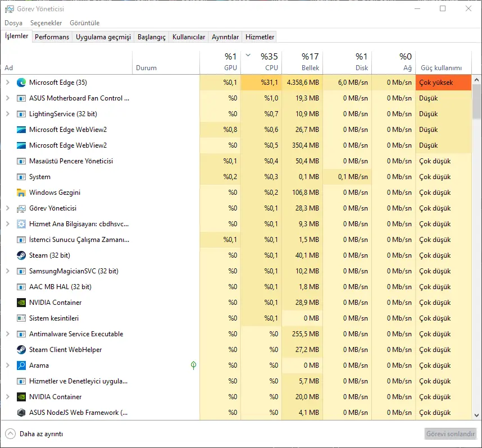This screenshot has width=482, height=448.
Task: Expand Antimalware Service Executable group
Action: [x=8, y=333]
